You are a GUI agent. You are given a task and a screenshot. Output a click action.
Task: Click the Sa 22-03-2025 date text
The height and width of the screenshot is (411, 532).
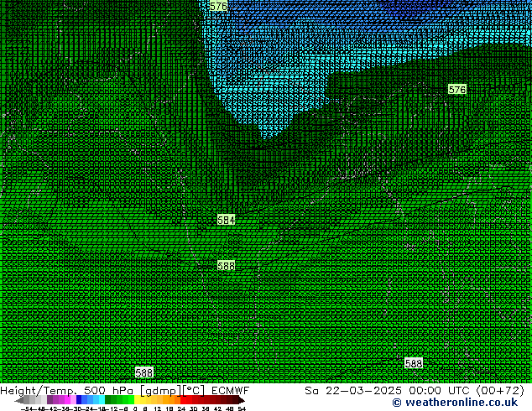353,390
